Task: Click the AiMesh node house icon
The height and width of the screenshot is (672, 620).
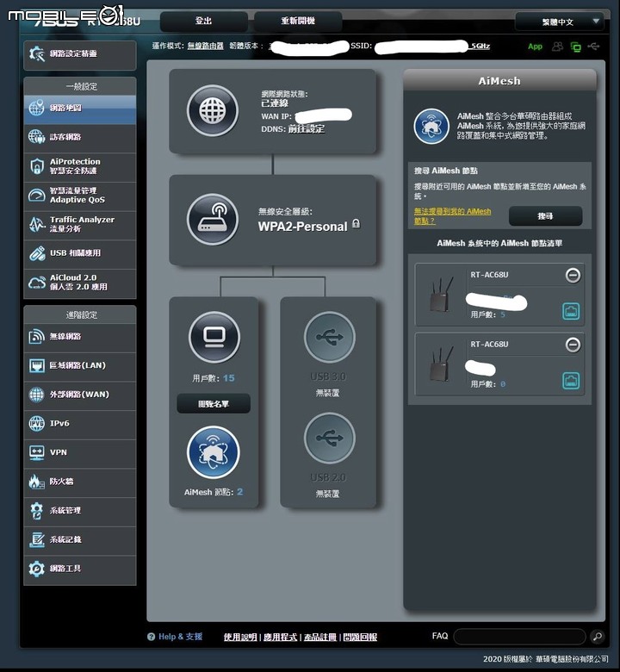Action: pos(213,452)
